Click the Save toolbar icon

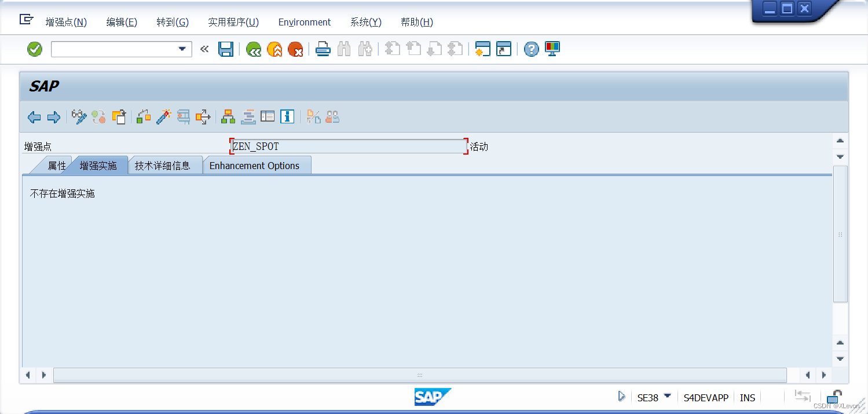click(226, 49)
